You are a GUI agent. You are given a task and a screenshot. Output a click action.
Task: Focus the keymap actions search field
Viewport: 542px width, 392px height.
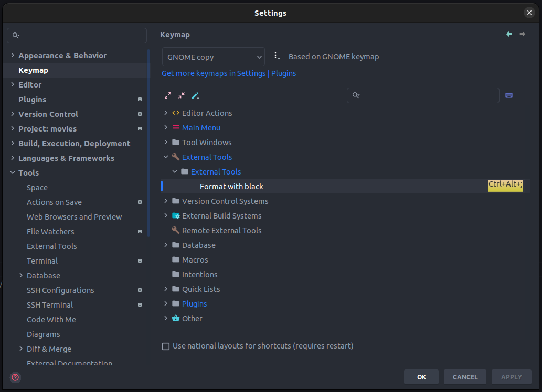[x=423, y=95]
